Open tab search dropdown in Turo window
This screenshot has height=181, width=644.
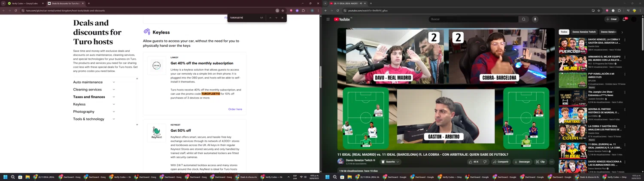click(x=3, y=3)
